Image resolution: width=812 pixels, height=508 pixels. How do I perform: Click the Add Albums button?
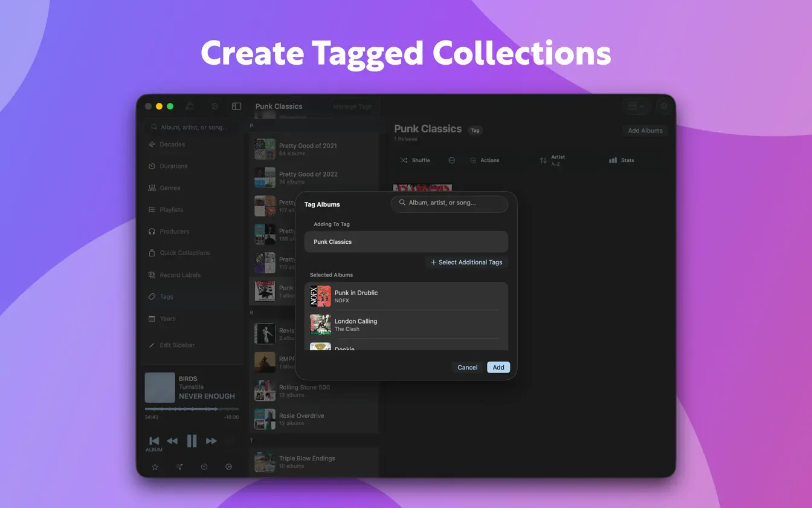(x=645, y=131)
